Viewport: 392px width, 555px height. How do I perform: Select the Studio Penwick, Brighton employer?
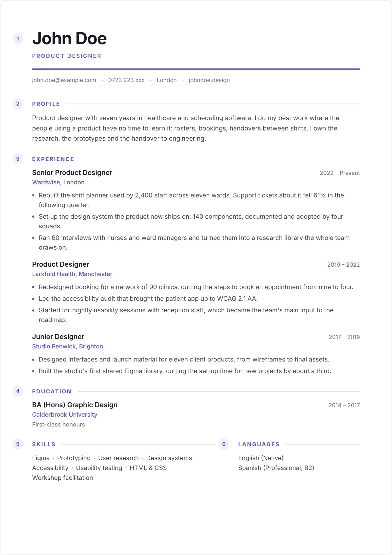67,346
